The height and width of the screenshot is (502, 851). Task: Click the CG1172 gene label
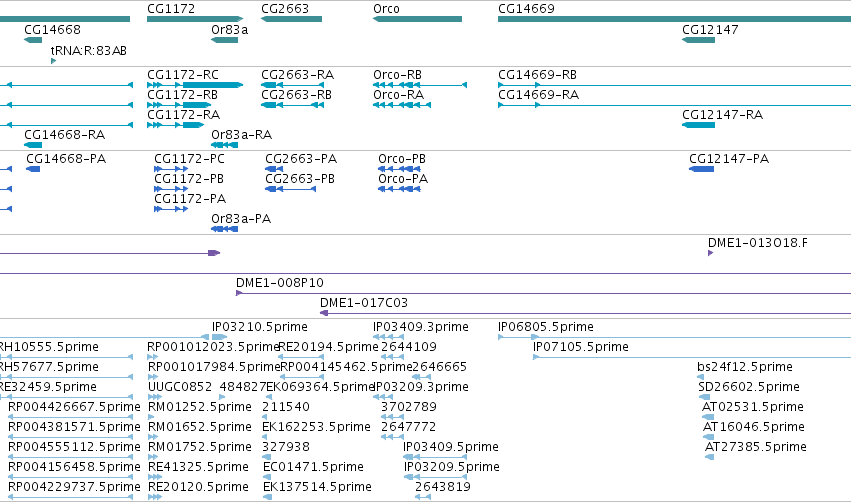(x=171, y=9)
